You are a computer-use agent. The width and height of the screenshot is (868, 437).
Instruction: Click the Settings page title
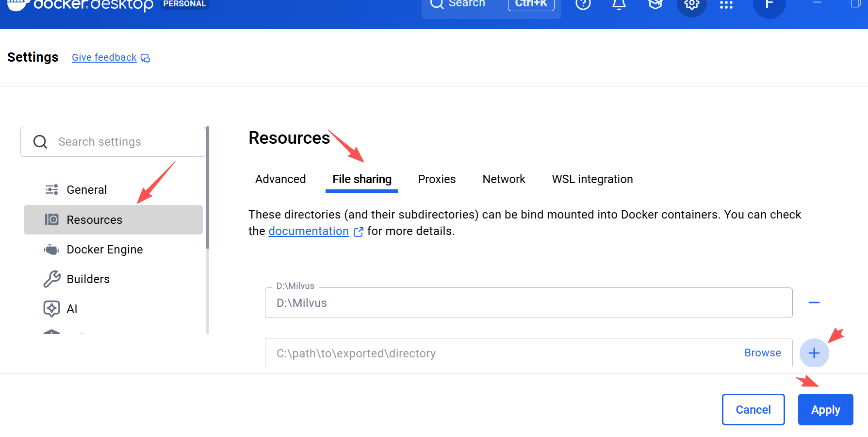(x=33, y=57)
